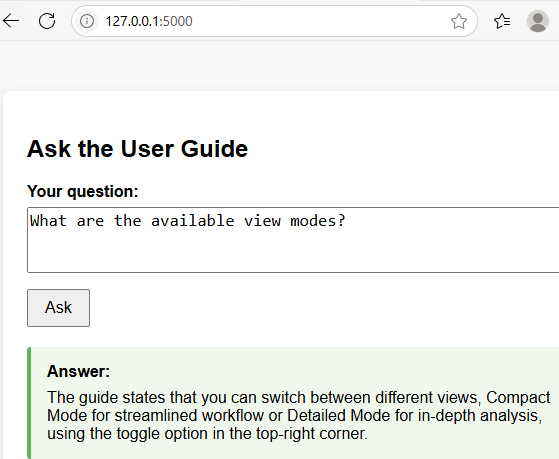The height and width of the screenshot is (459, 559).
Task: Click the Ask button
Action: [58, 308]
